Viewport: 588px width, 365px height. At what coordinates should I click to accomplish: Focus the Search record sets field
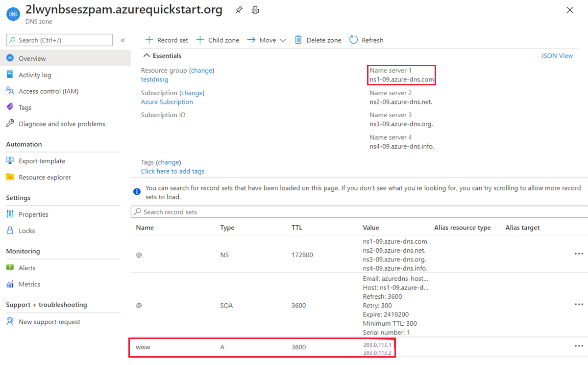pyautogui.click(x=359, y=212)
